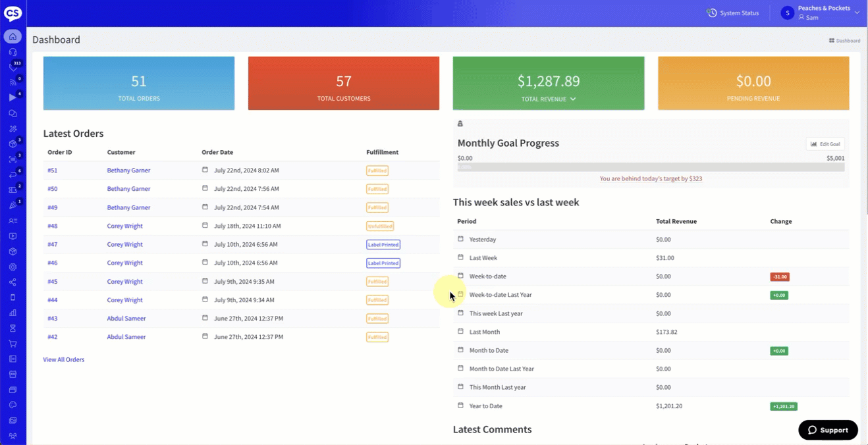Image resolution: width=868 pixels, height=445 pixels.
Task: Expand the Peaches & Pockets account menu
Action: [856, 13]
